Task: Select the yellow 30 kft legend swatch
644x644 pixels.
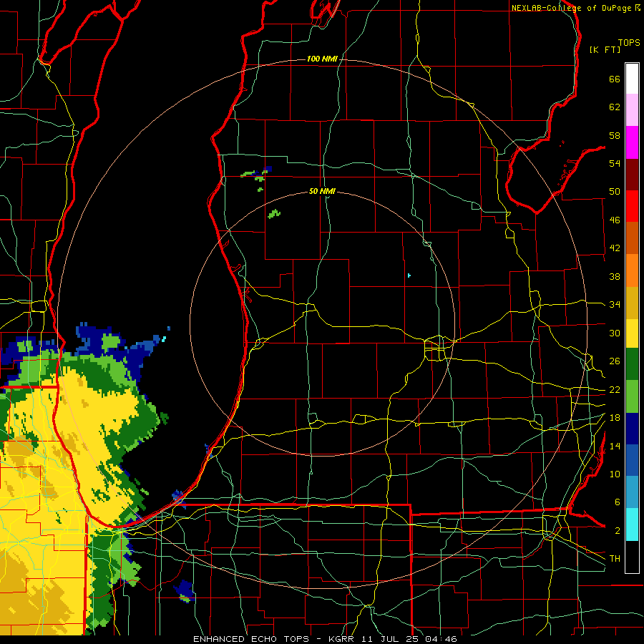Action: [632, 333]
